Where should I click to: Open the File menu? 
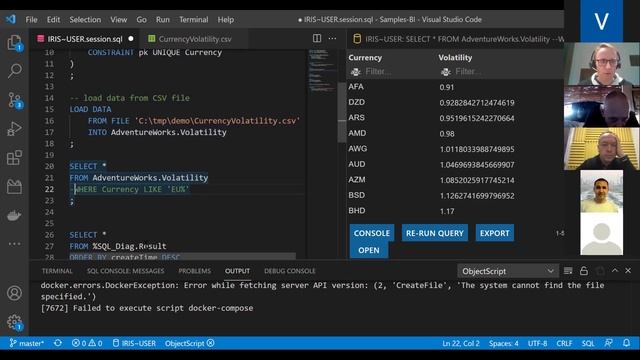point(31,20)
